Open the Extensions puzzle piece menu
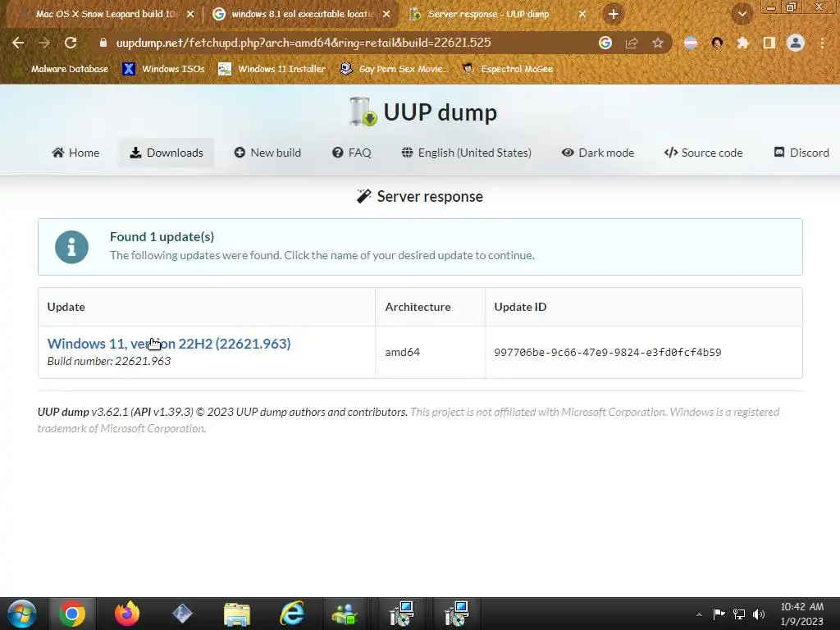 pos(743,43)
